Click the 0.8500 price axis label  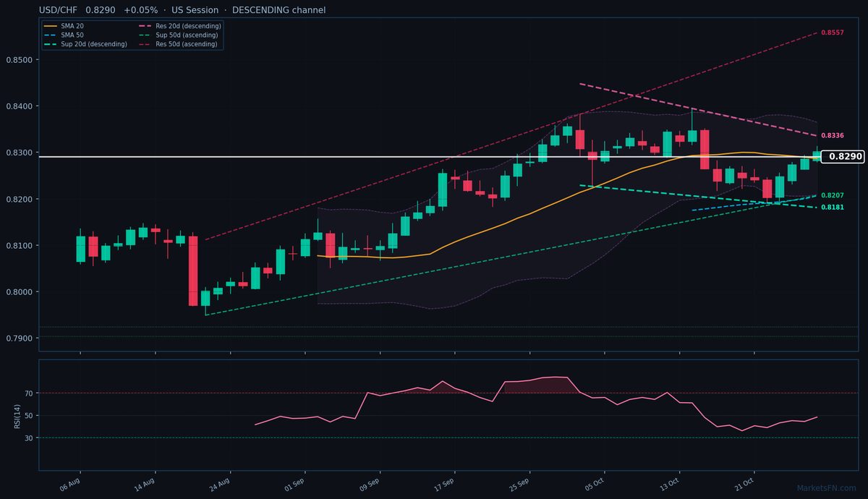[19, 60]
